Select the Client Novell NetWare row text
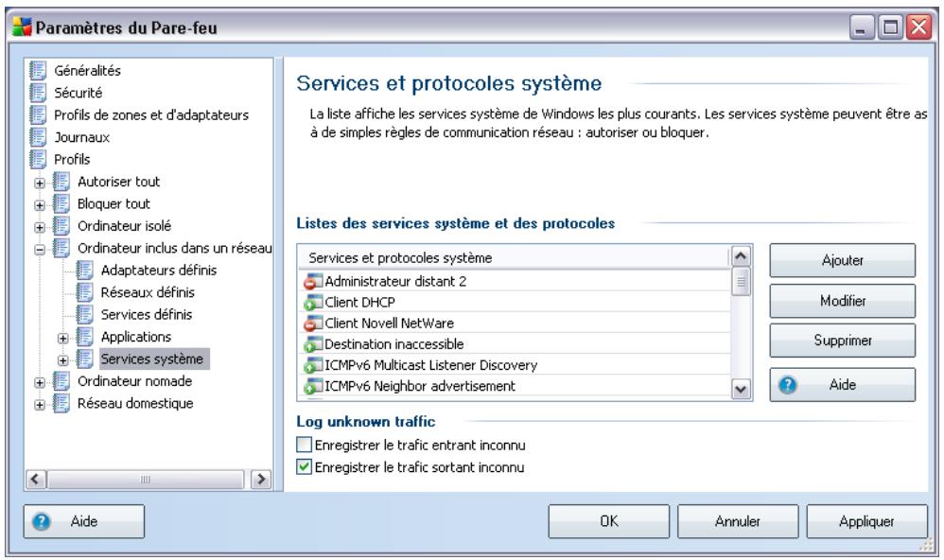The height and width of the screenshot is (560, 944). point(390,324)
